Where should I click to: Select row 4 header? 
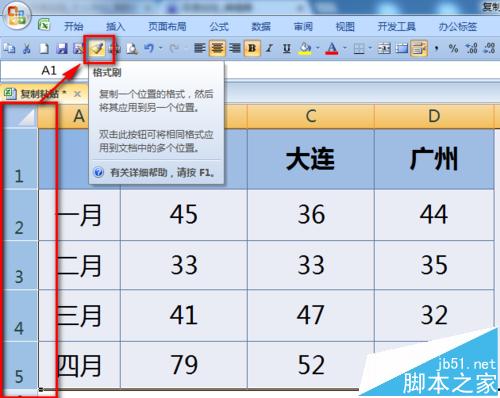click(x=20, y=316)
